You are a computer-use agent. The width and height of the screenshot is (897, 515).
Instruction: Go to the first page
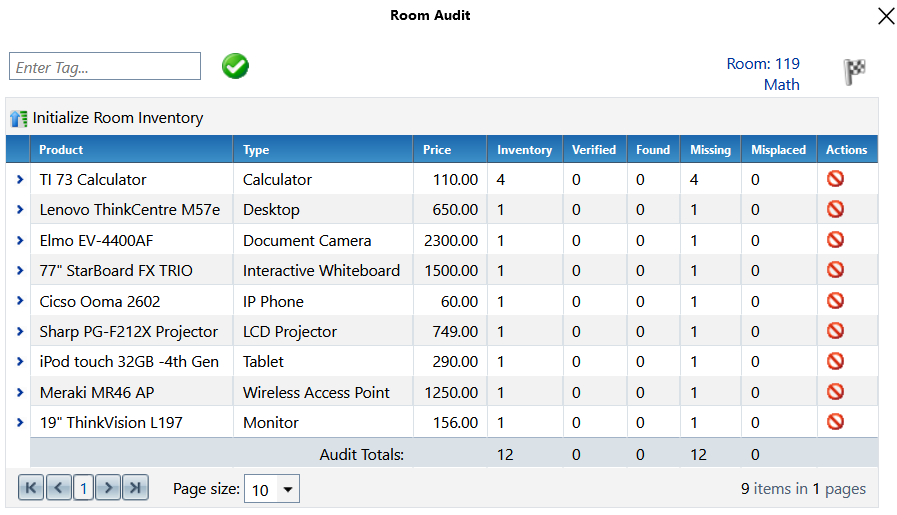(x=31, y=488)
